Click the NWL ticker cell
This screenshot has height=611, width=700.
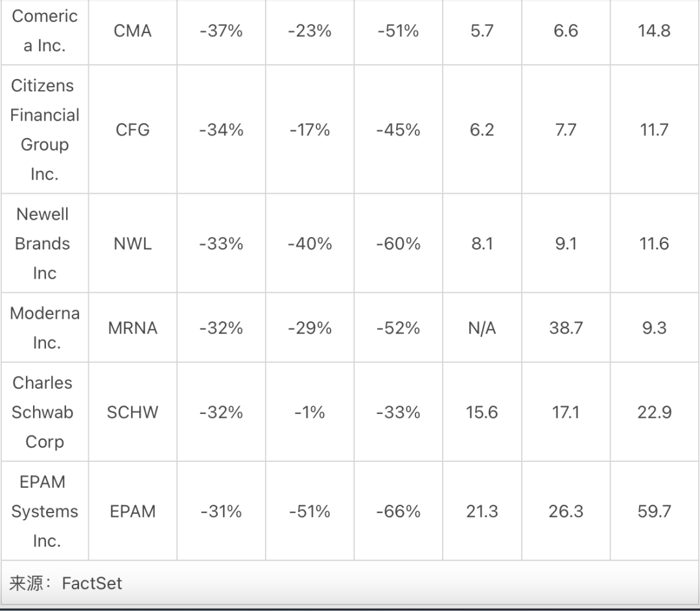(x=133, y=244)
